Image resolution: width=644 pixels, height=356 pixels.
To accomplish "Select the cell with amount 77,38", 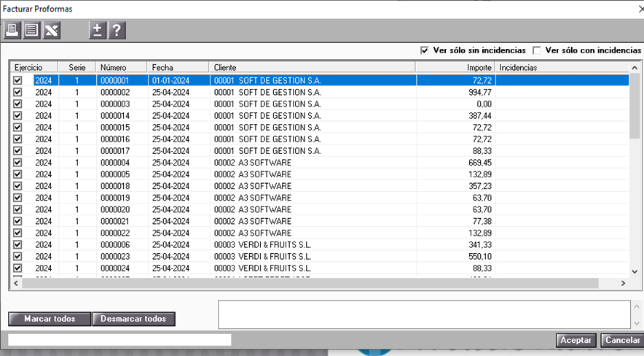I will tap(455, 221).
